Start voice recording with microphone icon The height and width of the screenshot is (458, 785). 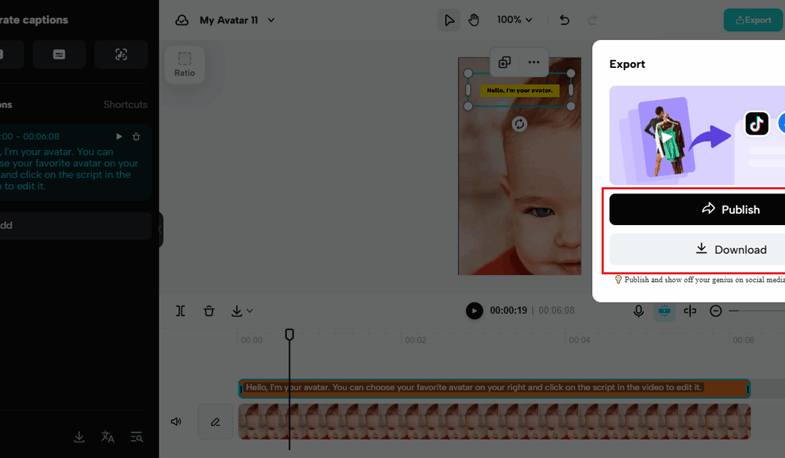(x=638, y=311)
